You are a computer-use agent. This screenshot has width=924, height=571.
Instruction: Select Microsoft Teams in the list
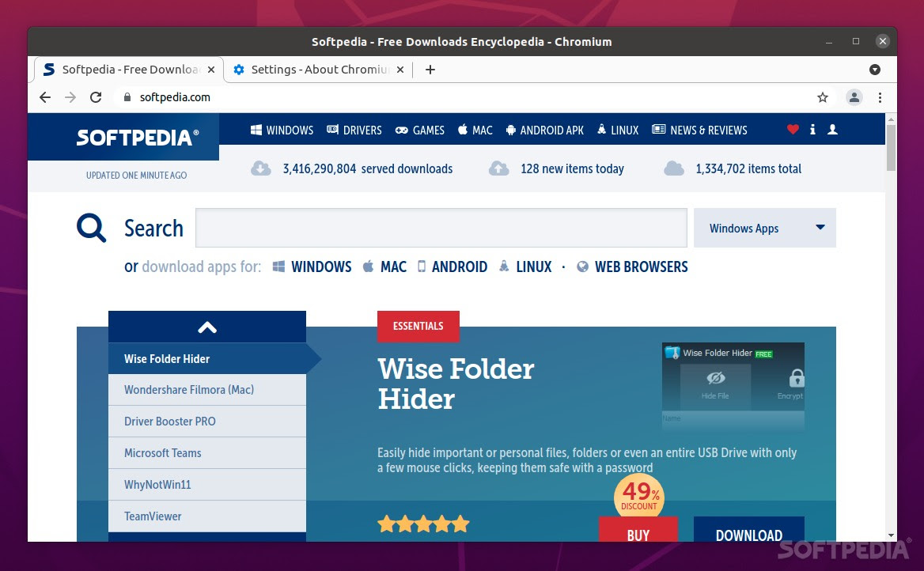206,453
